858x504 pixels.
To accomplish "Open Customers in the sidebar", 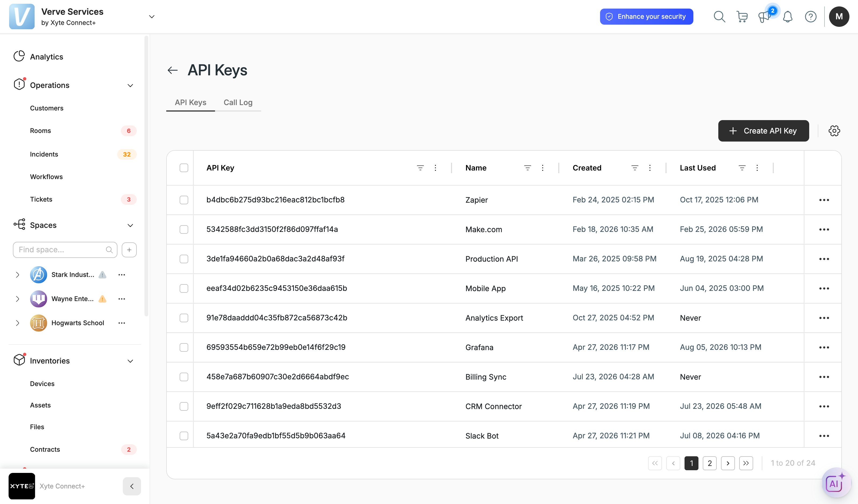I will click(x=47, y=108).
